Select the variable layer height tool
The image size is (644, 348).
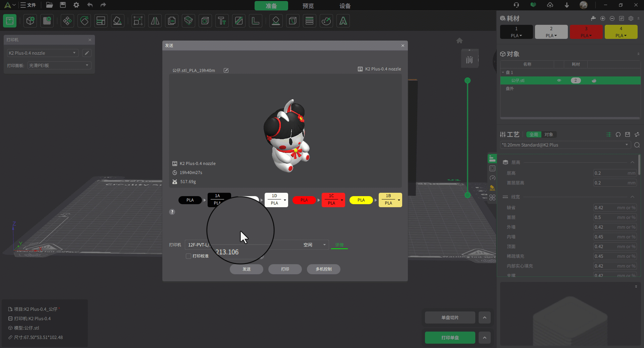[x=309, y=21]
